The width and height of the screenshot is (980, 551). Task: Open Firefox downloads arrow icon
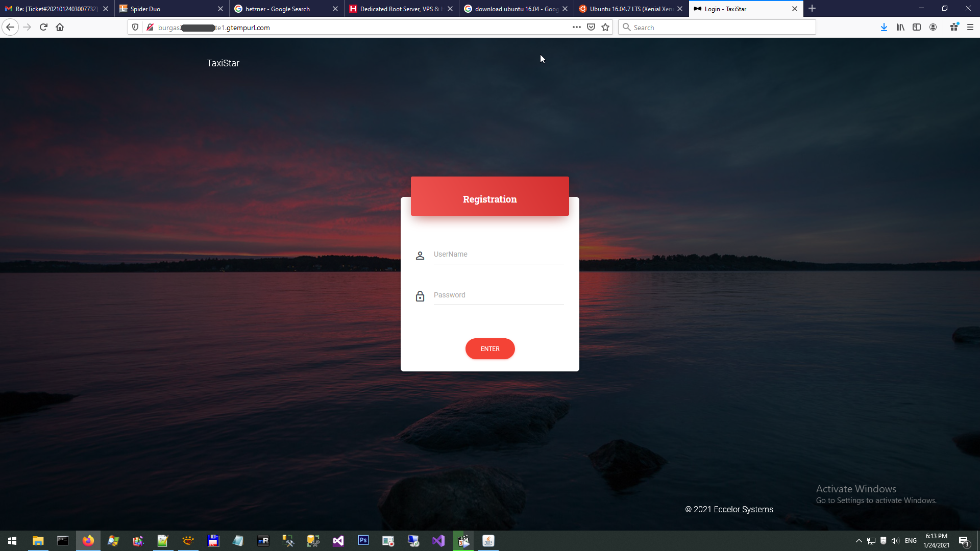coord(884,28)
